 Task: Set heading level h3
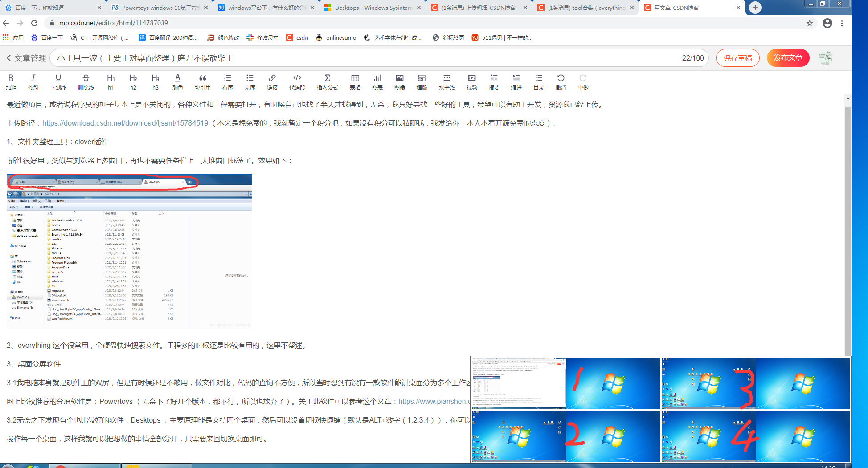tap(156, 82)
